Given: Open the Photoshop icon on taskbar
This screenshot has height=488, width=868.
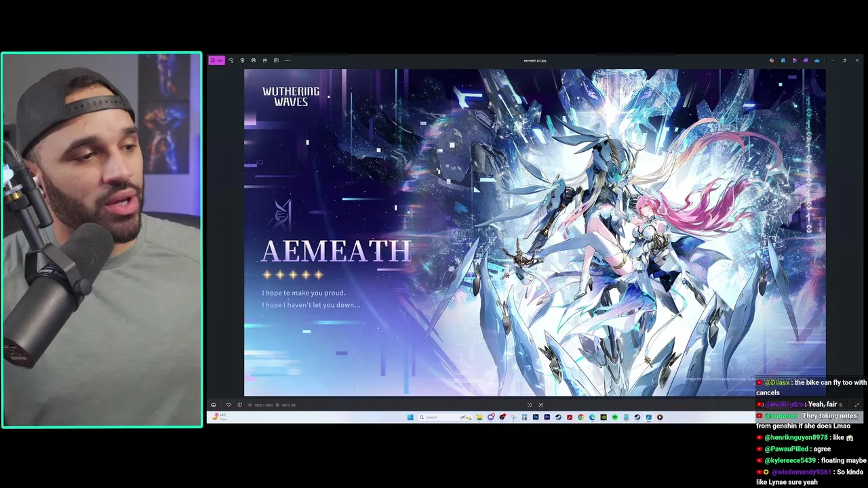Looking at the screenshot, I should tap(536, 417).
